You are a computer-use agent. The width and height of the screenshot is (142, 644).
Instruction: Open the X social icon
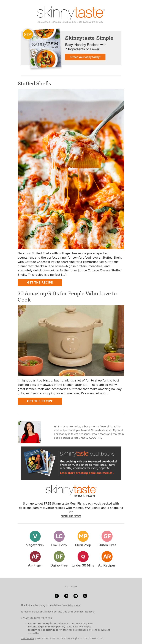coord(85,596)
